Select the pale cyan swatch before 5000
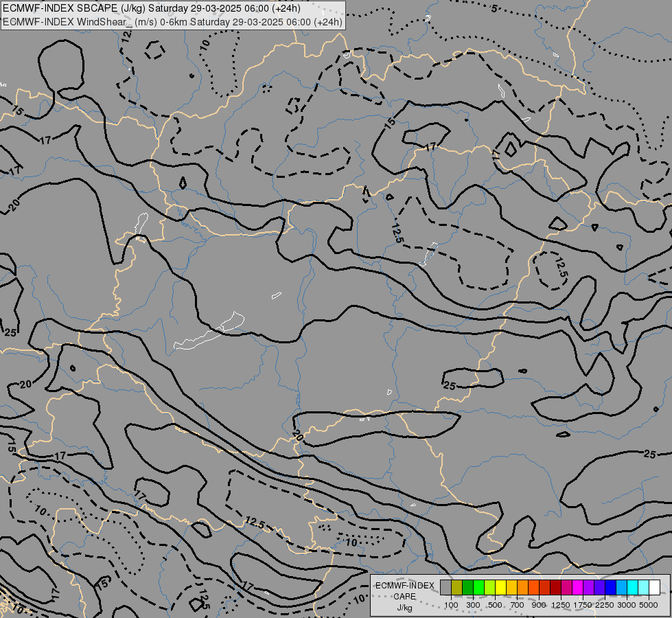 (644, 587)
